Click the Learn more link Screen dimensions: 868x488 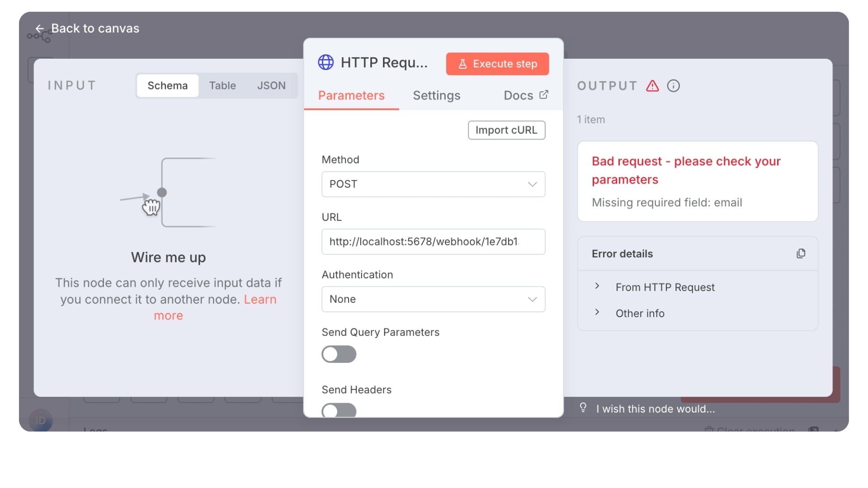pyautogui.click(x=260, y=299)
